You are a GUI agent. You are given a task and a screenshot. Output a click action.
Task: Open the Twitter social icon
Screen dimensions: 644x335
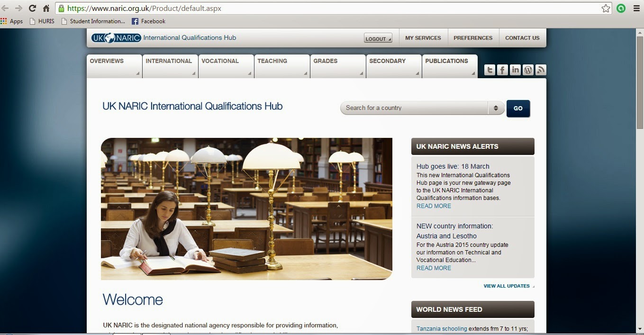click(490, 70)
